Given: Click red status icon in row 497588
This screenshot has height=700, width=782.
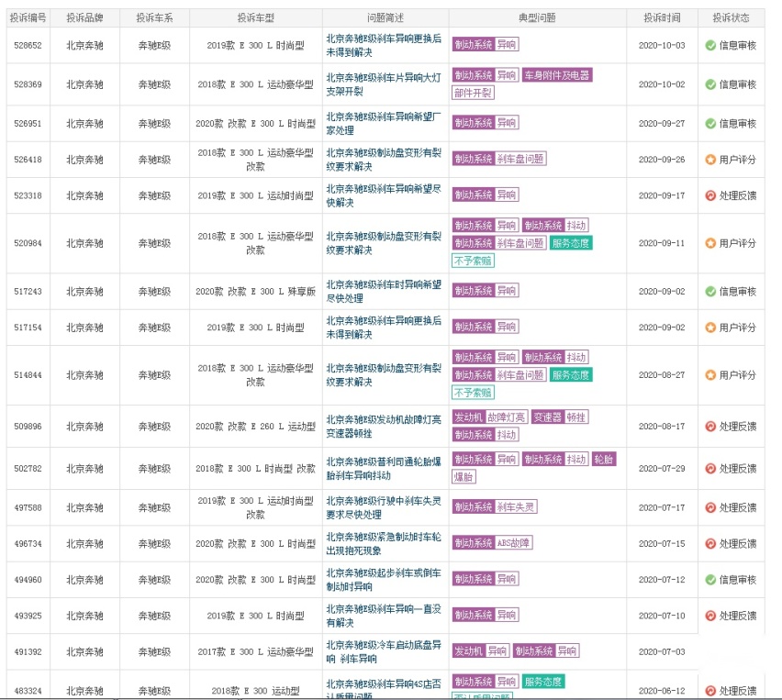Looking at the screenshot, I should [710, 507].
